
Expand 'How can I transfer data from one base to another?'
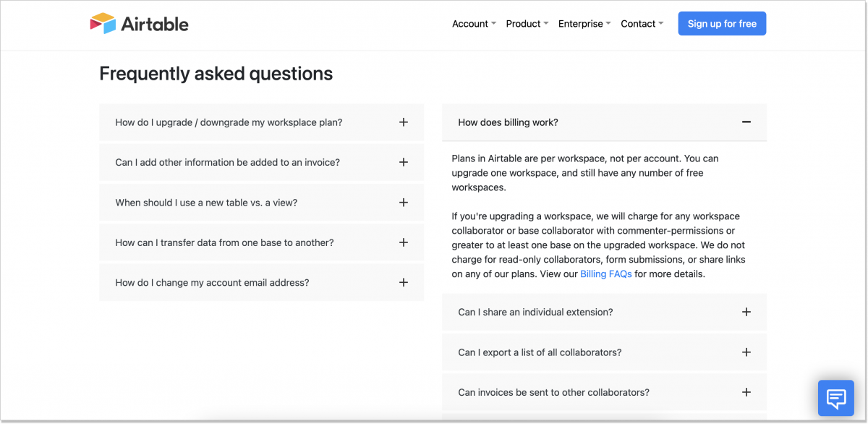260,242
